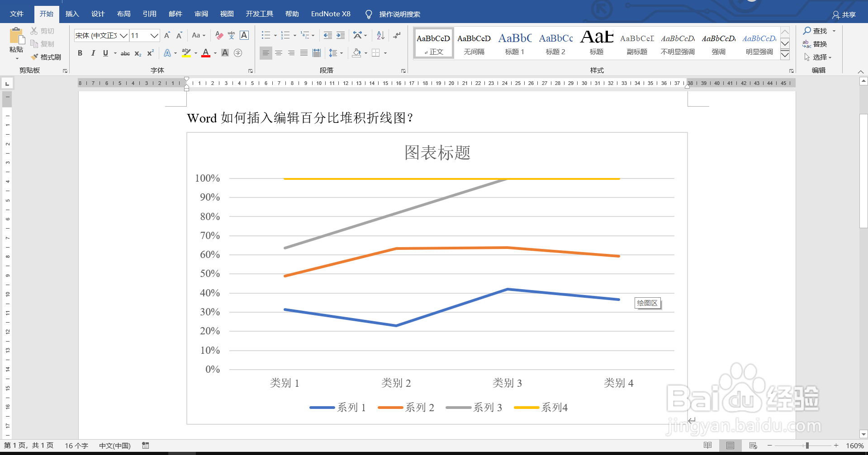The height and width of the screenshot is (455, 868).
Task: Click the character border (A box) icon
Action: [x=244, y=35]
